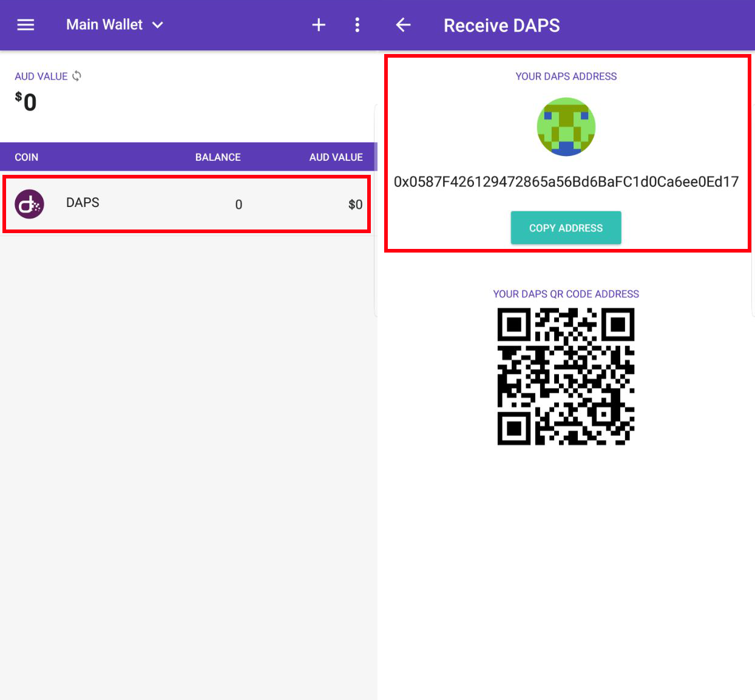Image resolution: width=755 pixels, height=700 pixels.
Task: Refresh the AUD value with sync icon
Action: (76, 76)
